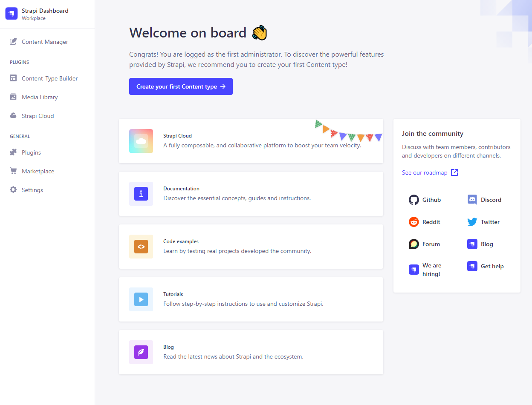Click the Settings gear icon
Viewport: 532px width, 405px height.
(13, 190)
